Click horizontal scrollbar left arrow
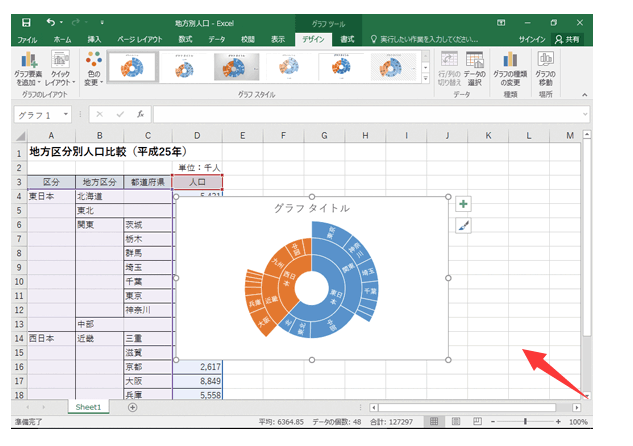 click(373, 408)
